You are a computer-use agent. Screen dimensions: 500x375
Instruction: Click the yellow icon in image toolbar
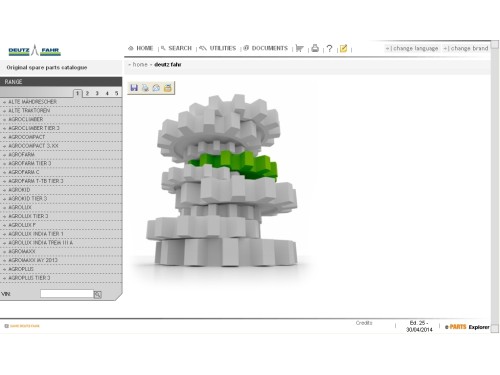(x=168, y=88)
